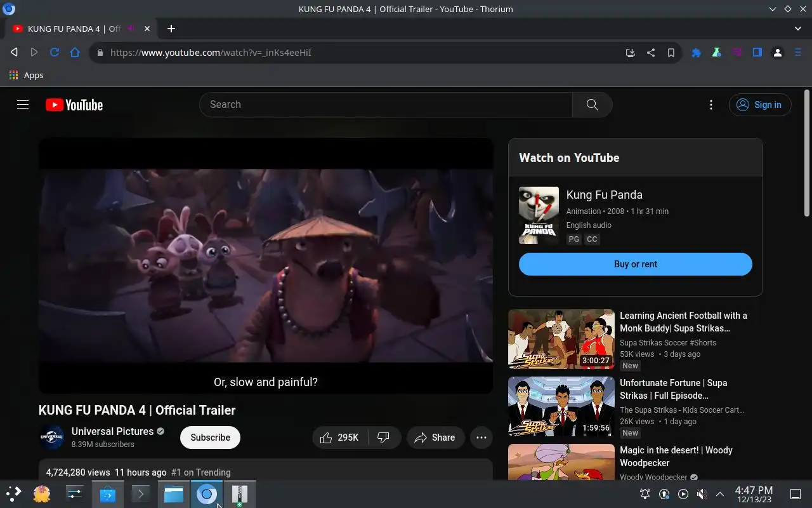Click the address bar URL
This screenshot has height=508, width=812.
(211, 53)
